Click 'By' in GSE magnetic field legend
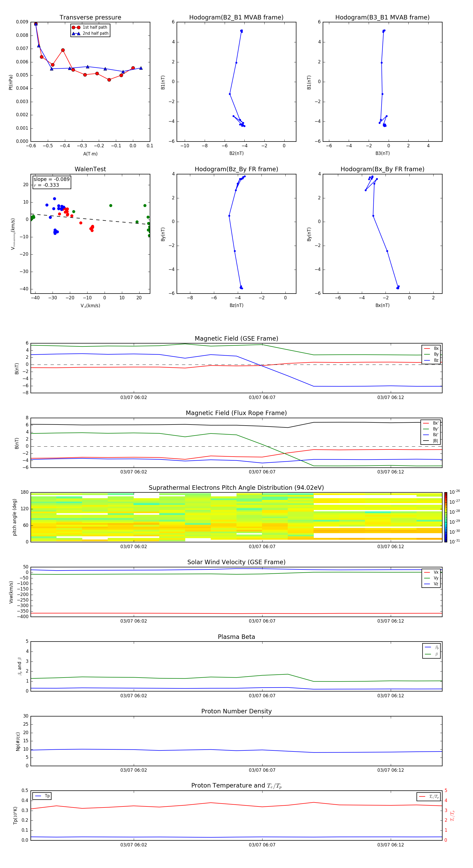Viewport: 473px width, 868px height. pyautogui.click(x=436, y=354)
